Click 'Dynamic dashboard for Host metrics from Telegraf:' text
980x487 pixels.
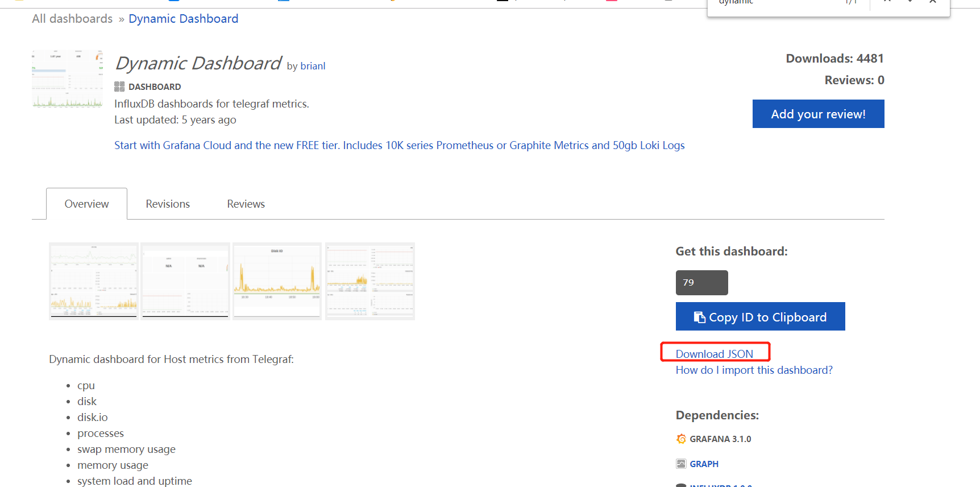coord(171,360)
